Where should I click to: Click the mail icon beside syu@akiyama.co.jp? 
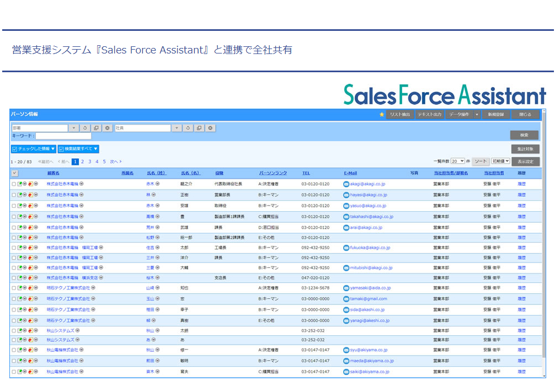point(346,350)
